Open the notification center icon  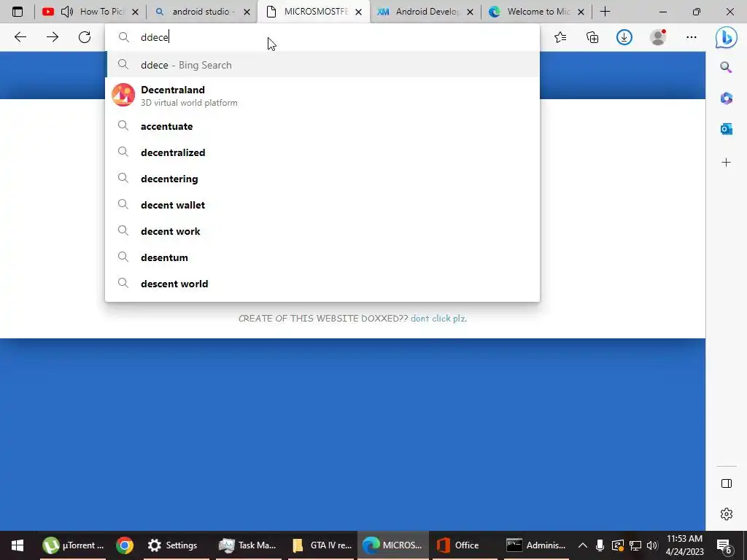coord(724,546)
